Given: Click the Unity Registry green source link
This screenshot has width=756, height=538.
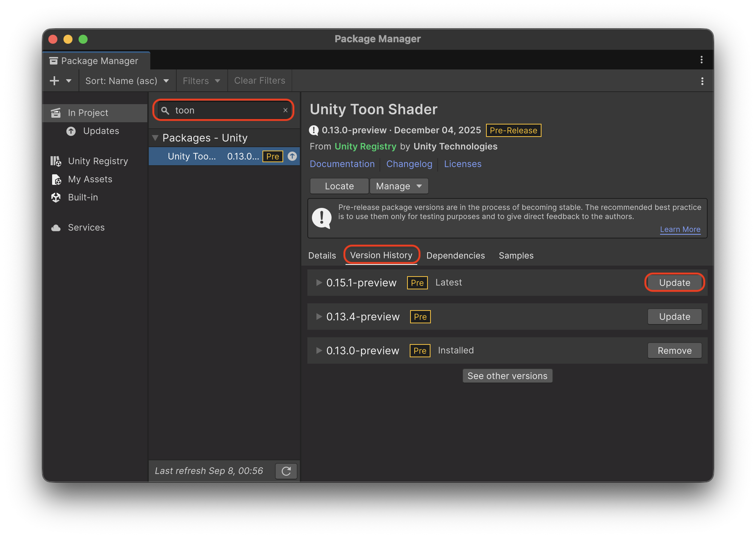Looking at the screenshot, I should pos(366,146).
